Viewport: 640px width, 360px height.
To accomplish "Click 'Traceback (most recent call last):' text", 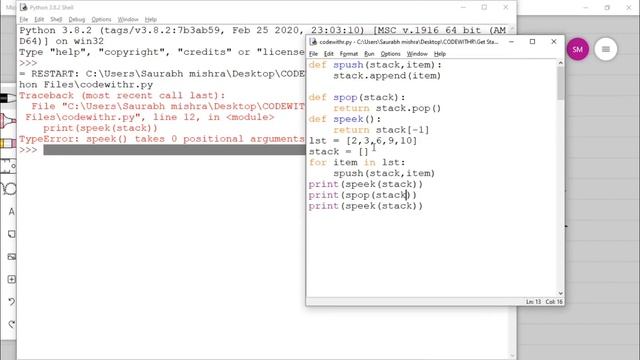I will click(x=122, y=96).
